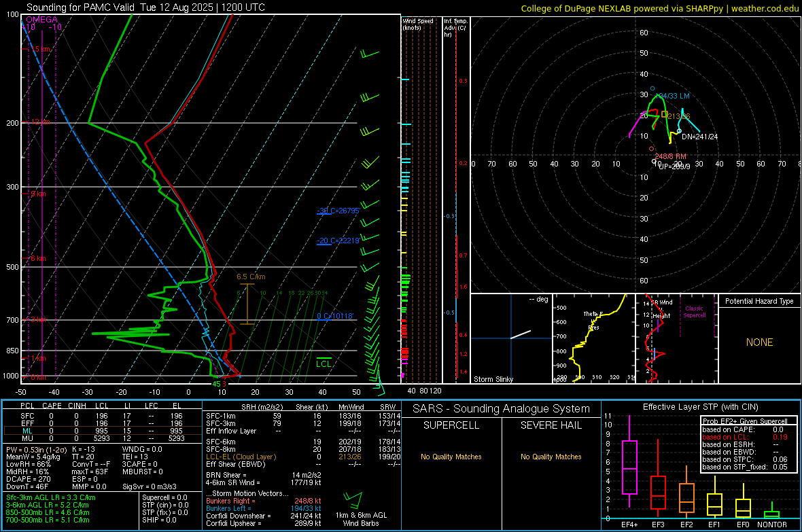Click the green LCL marker label

pos(324,363)
